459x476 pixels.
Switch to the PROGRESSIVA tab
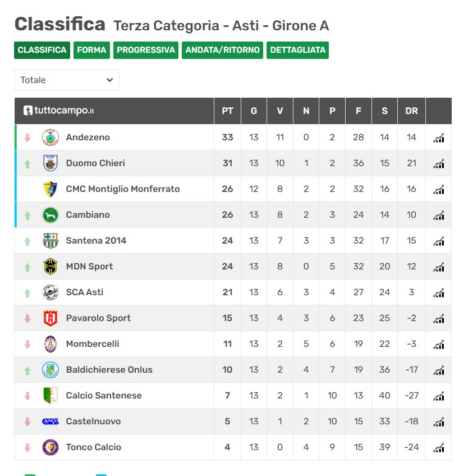coord(146,50)
